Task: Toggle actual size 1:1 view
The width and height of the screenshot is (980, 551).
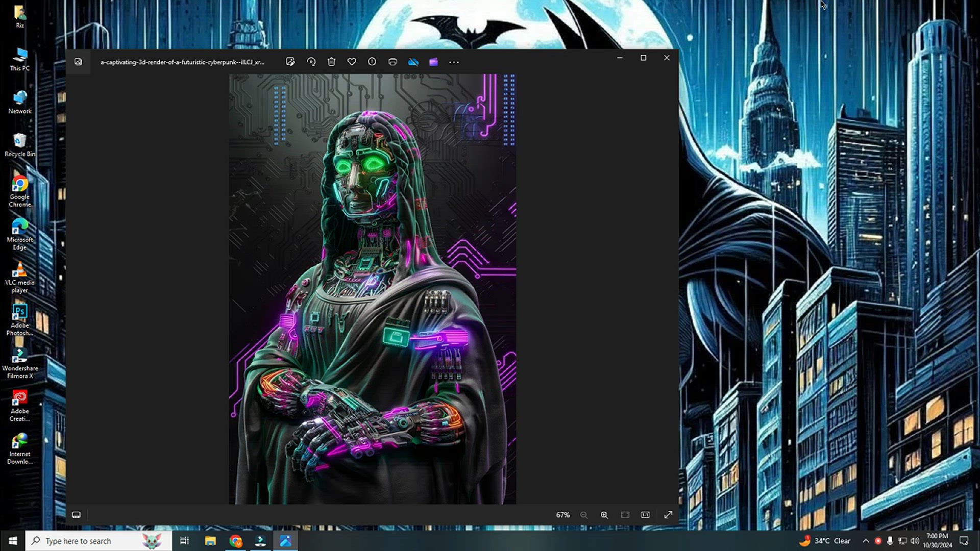Action: coord(645,515)
